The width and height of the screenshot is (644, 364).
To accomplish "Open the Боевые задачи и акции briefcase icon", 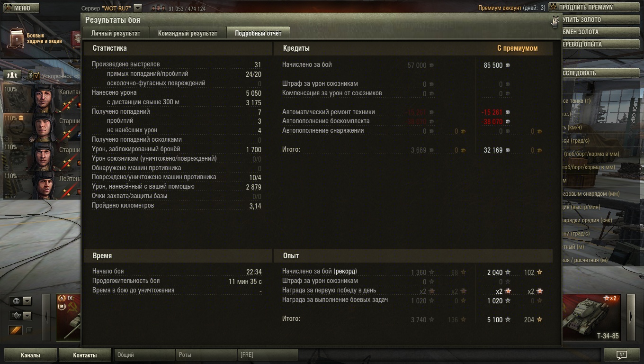I will pos(17,38).
